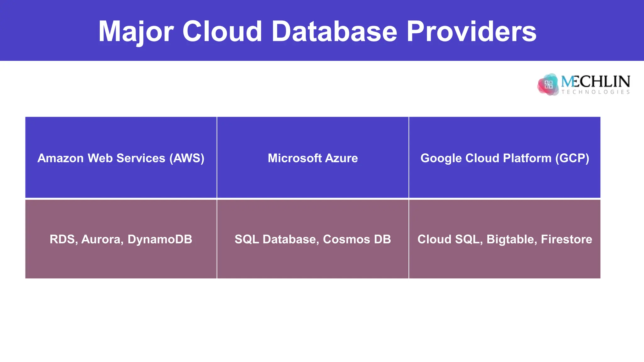
Task: Click the Mechlin Technologies logo icon
Action: (548, 85)
